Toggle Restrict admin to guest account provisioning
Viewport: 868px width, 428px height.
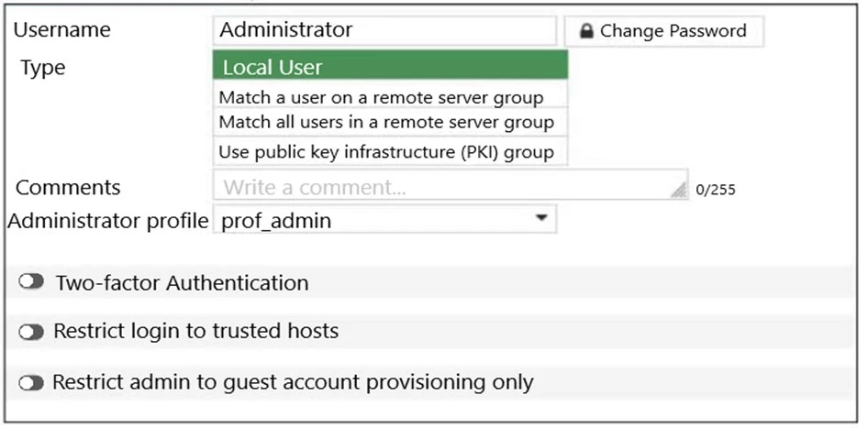32,382
